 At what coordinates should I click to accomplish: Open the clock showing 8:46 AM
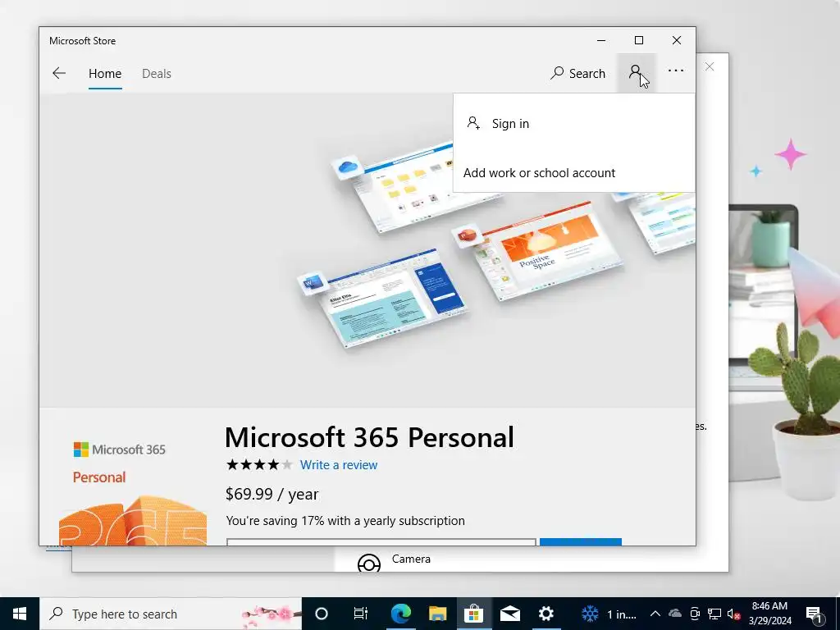point(769,614)
